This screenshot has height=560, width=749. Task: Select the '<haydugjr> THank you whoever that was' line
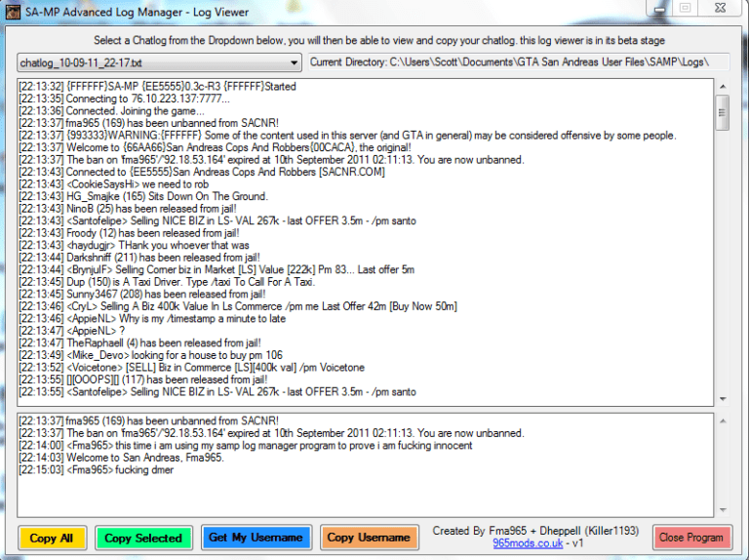[x=134, y=246]
